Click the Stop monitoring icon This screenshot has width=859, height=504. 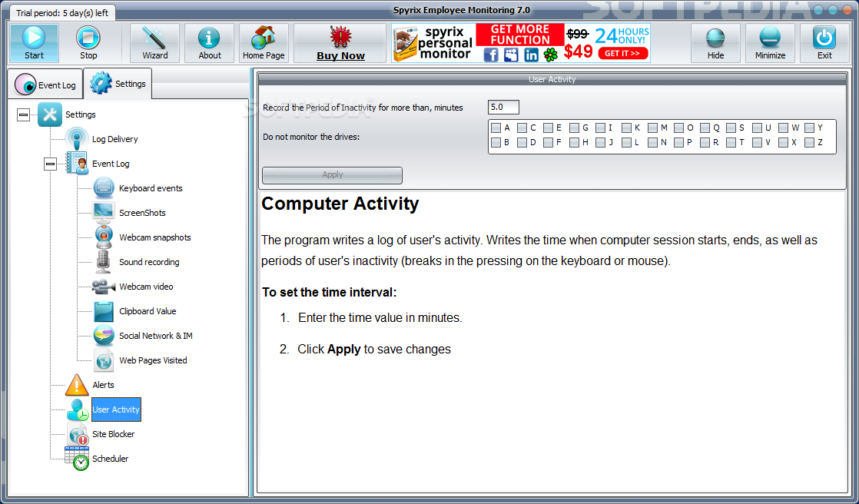pos(88,38)
